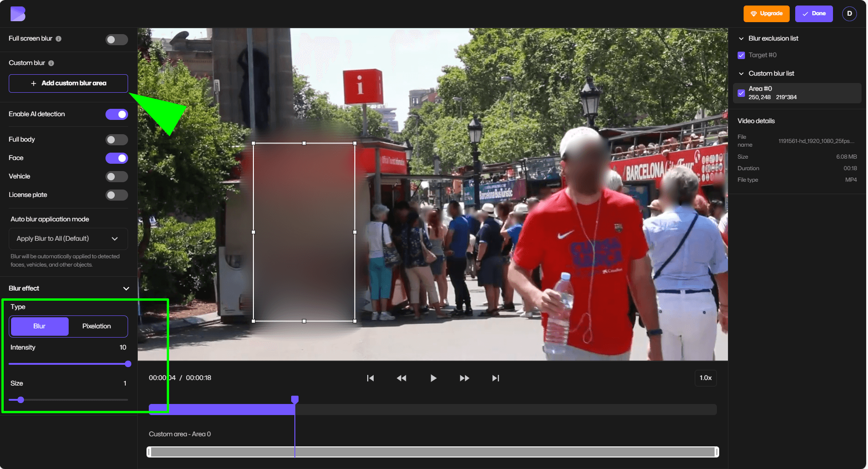Enable License plate detection
Image resolution: width=868 pixels, height=469 pixels.
[x=117, y=195]
